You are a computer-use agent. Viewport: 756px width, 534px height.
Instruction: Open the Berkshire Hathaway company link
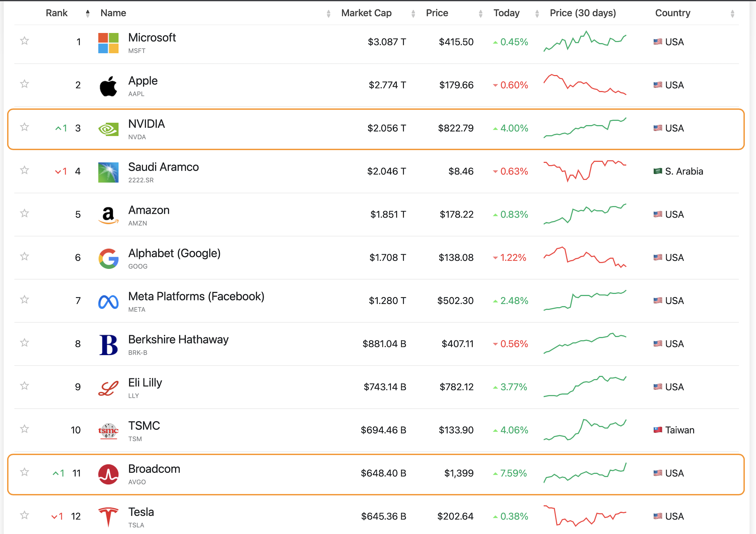pos(178,340)
